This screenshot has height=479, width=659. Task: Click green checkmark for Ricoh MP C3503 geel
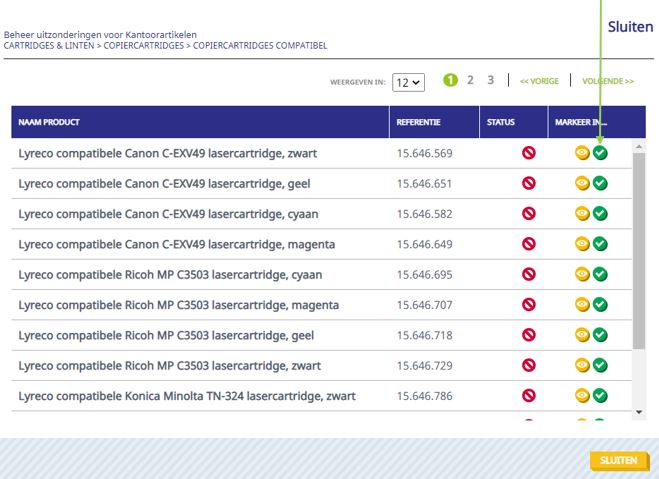coord(600,335)
